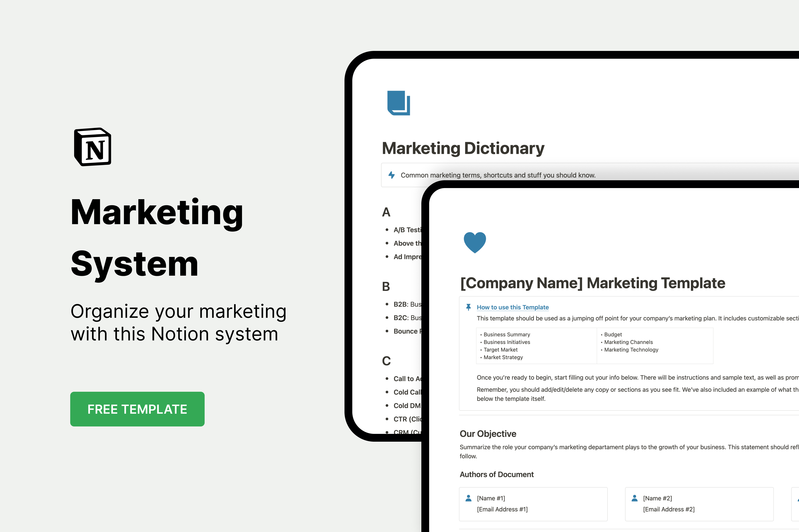
Task: Click the Our Objective heading
Action: 488,434
